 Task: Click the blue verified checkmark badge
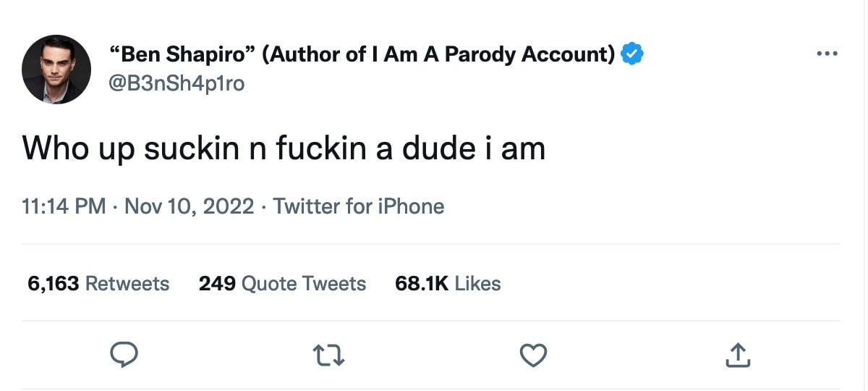tap(633, 54)
